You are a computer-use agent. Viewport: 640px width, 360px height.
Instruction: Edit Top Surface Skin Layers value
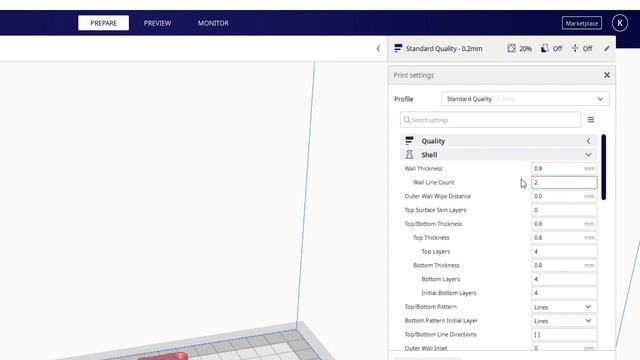click(564, 210)
